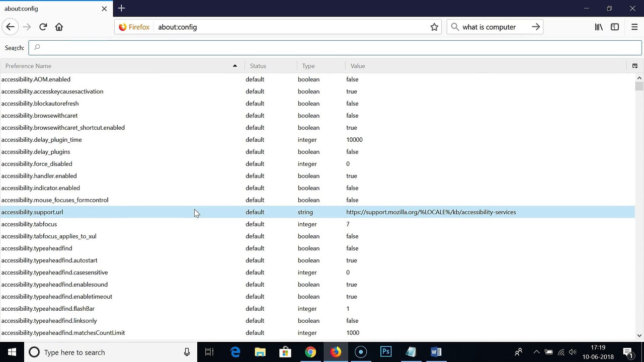
Task: Click the volume speaker tray icon
Action: coord(573,352)
